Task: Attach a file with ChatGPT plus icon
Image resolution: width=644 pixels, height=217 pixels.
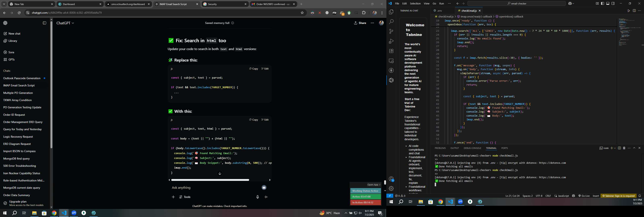Action: [x=173, y=197]
